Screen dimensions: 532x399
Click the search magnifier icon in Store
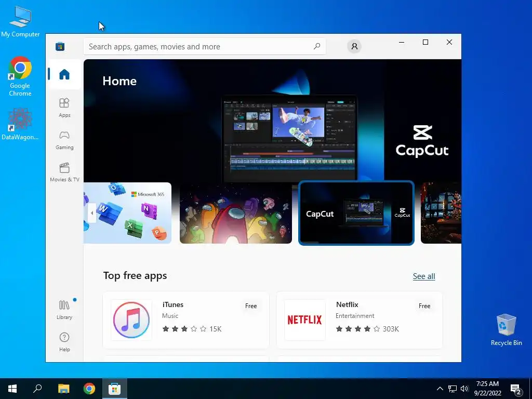coord(317,46)
